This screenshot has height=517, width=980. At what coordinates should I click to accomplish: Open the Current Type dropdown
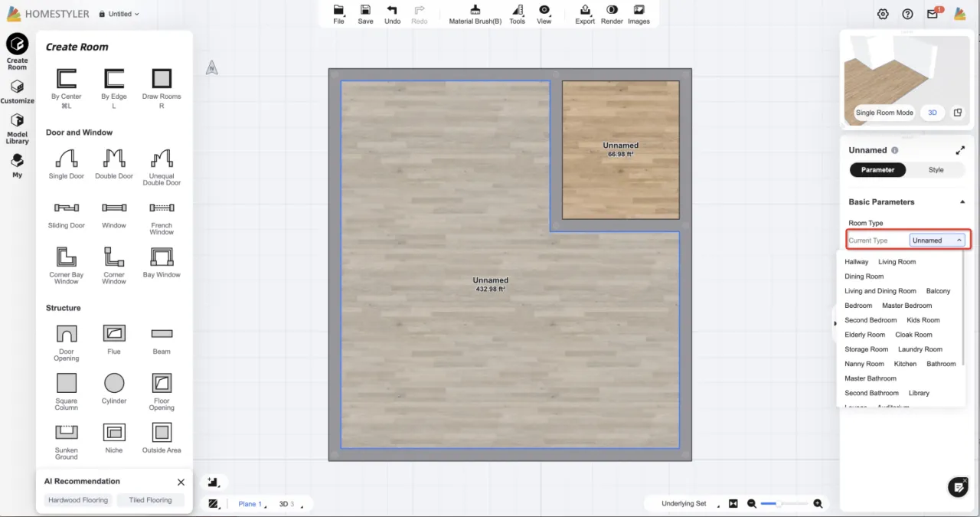[936, 241]
